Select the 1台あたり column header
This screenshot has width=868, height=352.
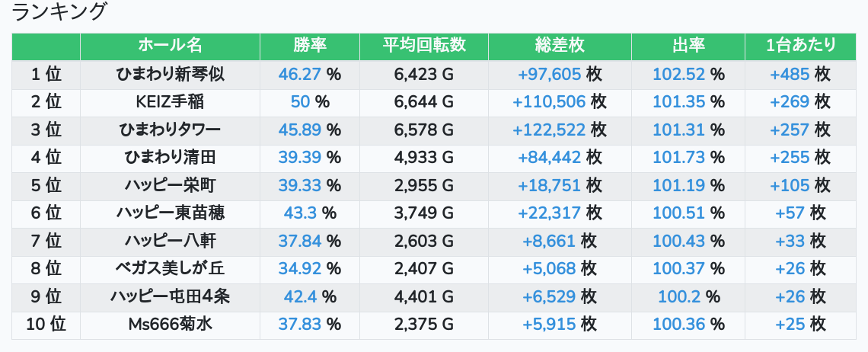click(x=800, y=46)
